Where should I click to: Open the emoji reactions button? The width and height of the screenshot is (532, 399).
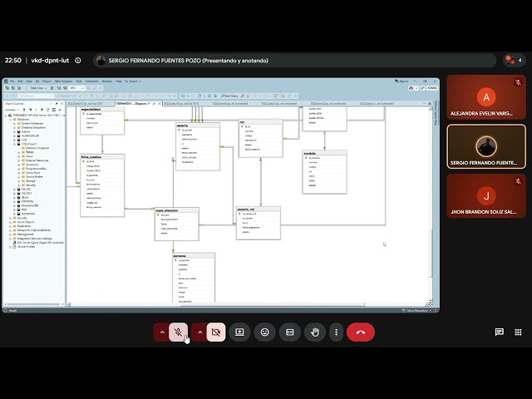(264, 332)
